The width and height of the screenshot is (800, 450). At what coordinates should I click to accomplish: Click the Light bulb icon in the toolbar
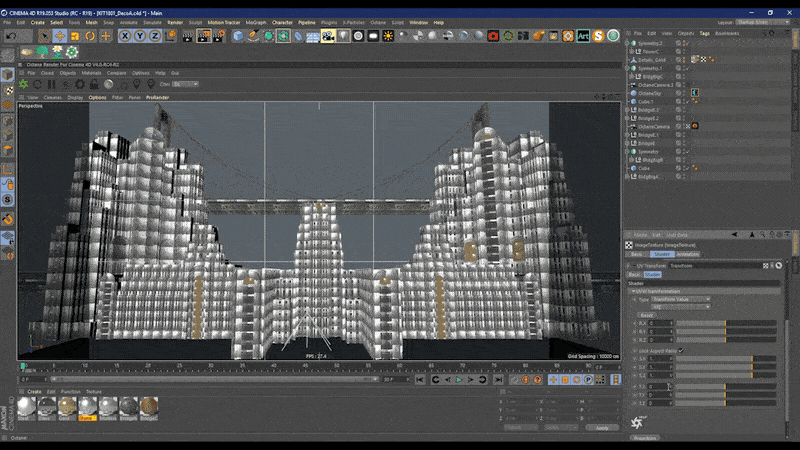tap(343, 36)
